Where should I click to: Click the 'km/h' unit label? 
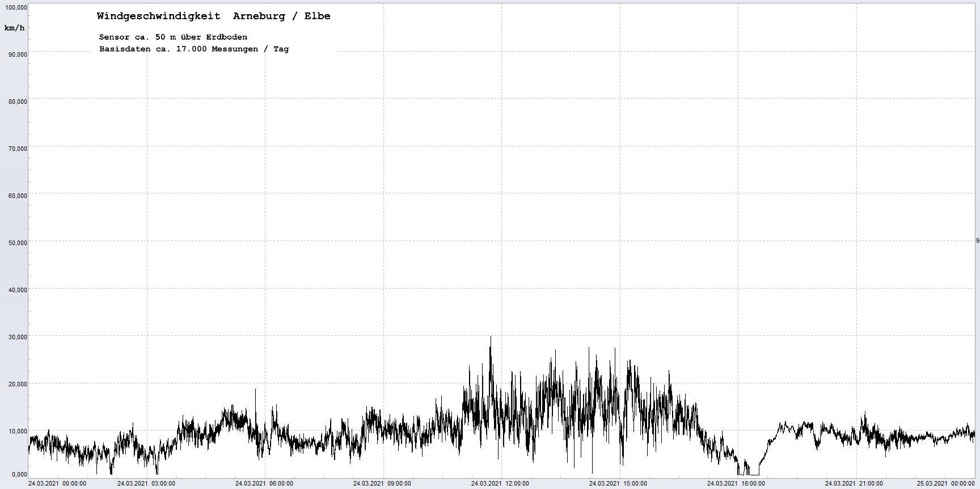pos(14,28)
